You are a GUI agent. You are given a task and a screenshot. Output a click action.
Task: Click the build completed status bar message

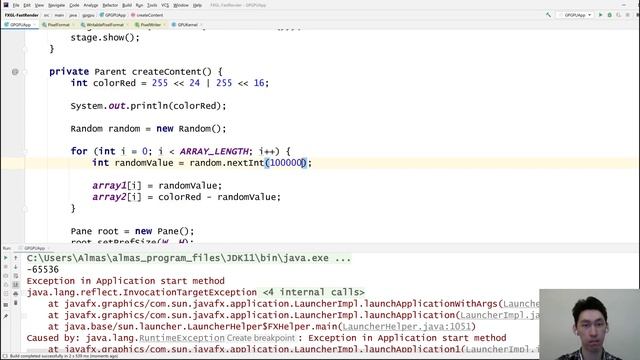(64, 356)
